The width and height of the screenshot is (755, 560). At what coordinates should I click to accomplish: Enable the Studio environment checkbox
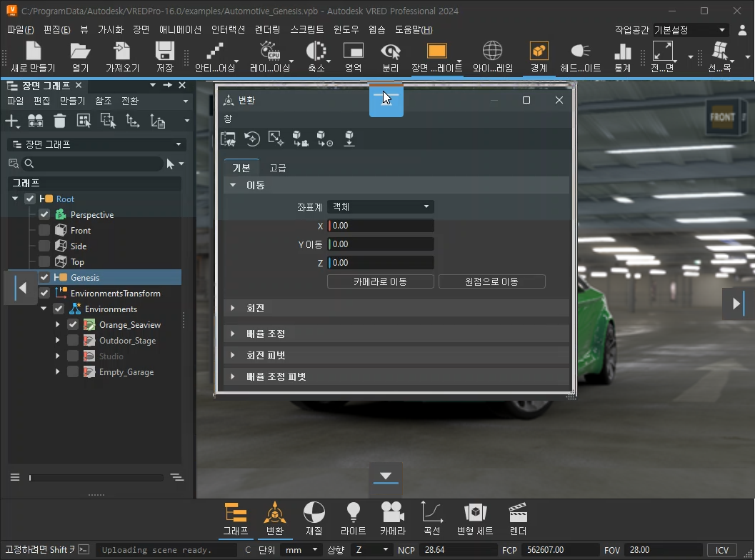pyautogui.click(x=73, y=356)
